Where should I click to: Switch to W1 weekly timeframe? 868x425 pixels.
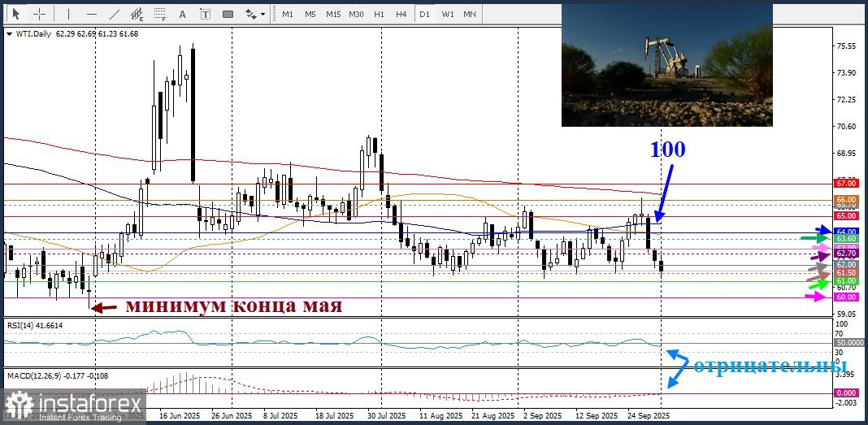[447, 14]
